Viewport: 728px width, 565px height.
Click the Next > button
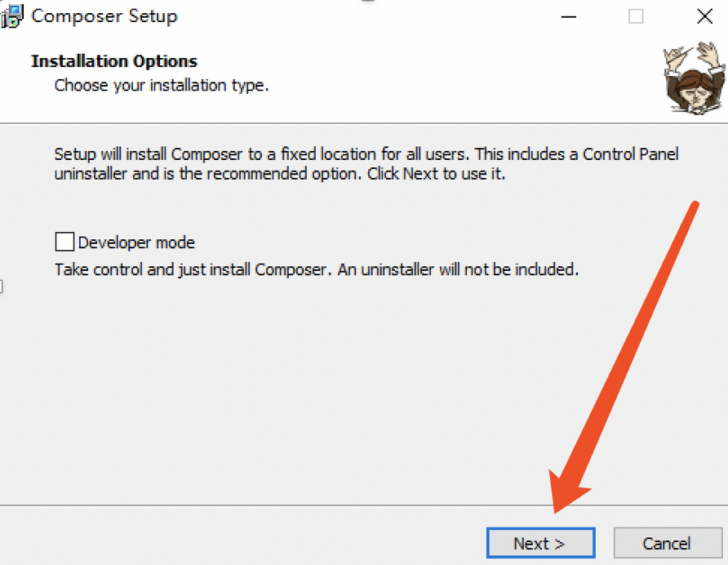tap(540, 543)
